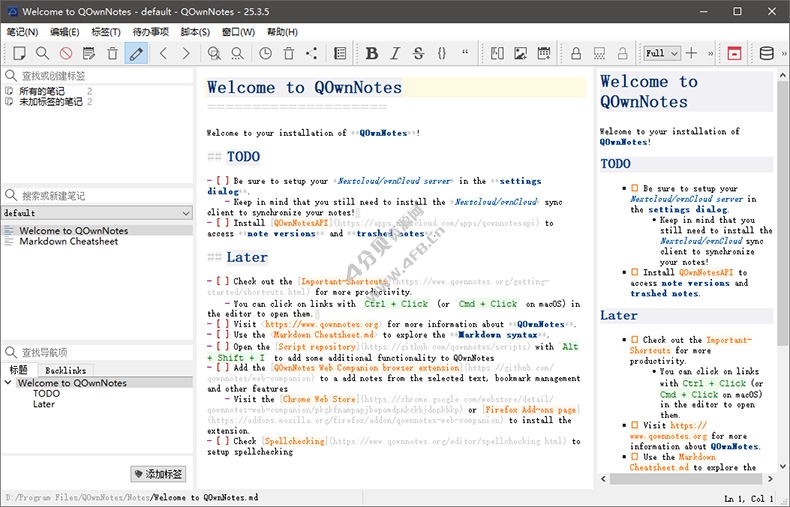Screen dimensions: 790x507
Task: Click the red clear search icon
Action: [65, 53]
